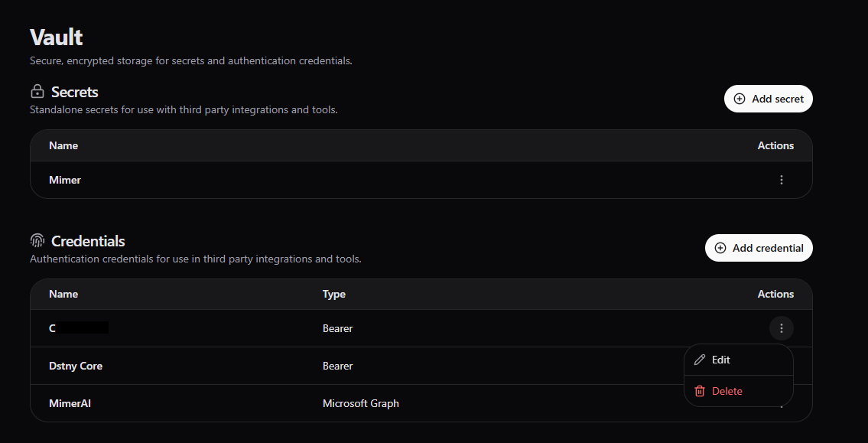
Task: Choose Delete from the context menu
Action: pyautogui.click(x=727, y=391)
